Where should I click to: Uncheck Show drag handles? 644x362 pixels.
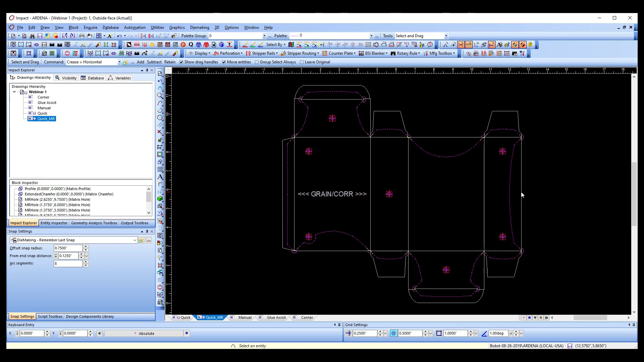[x=181, y=62]
